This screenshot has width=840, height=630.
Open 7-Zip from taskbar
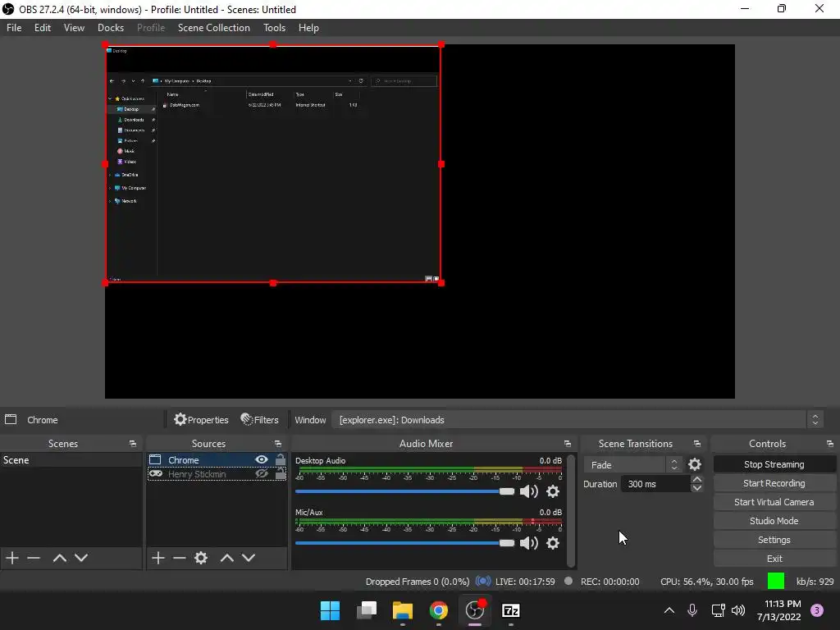point(511,610)
